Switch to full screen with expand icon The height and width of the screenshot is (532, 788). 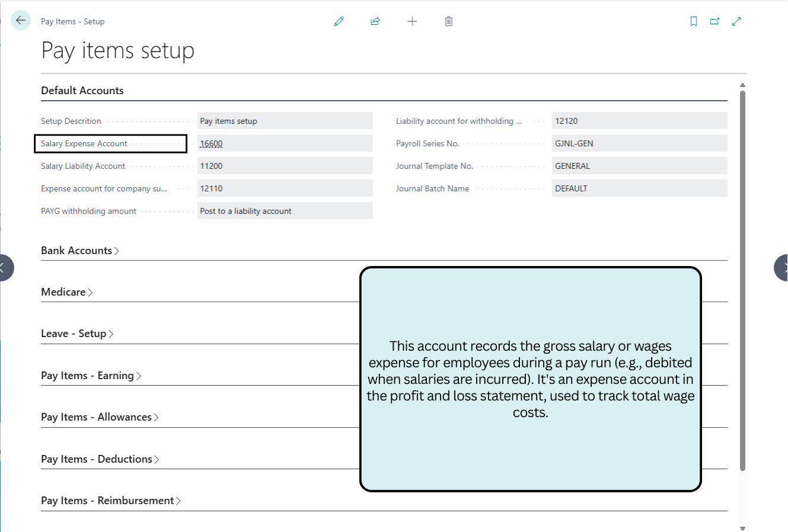click(x=736, y=21)
